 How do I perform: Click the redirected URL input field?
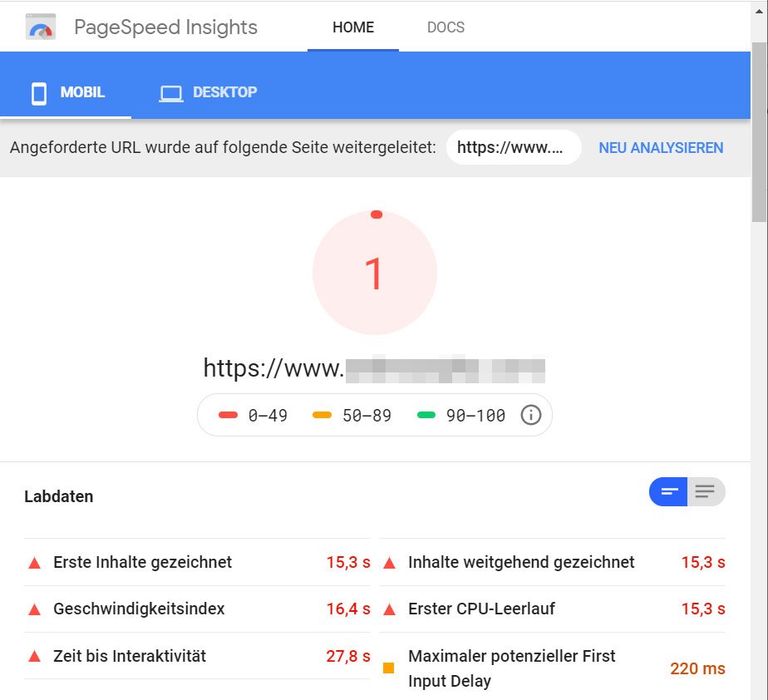(x=514, y=147)
